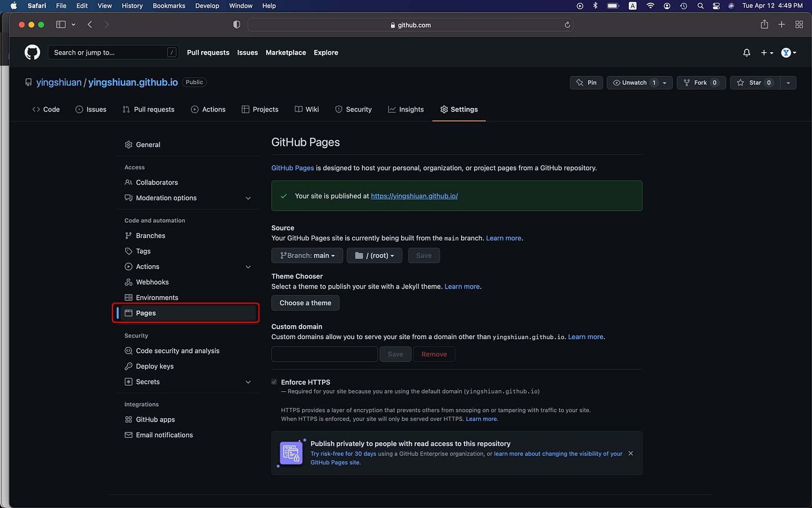Open the Safari Develop menu

point(207,6)
